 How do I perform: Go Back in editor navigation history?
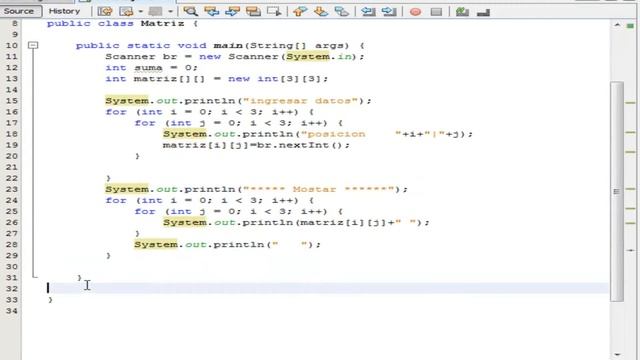point(127,11)
